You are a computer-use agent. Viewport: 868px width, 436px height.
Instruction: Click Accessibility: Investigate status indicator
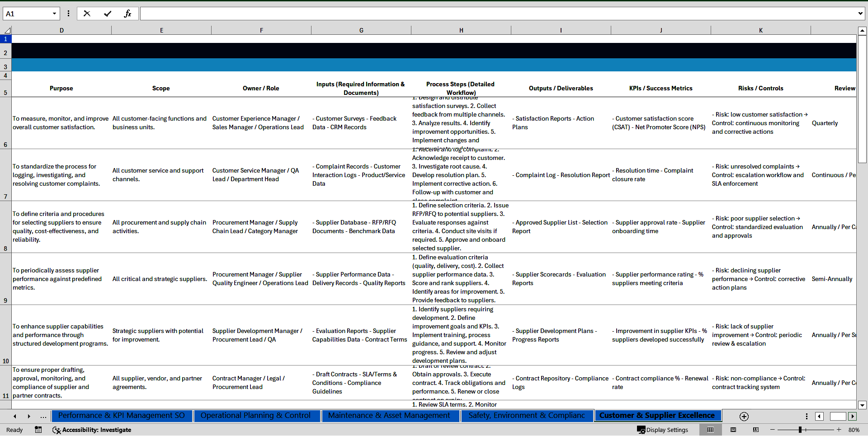point(92,430)
